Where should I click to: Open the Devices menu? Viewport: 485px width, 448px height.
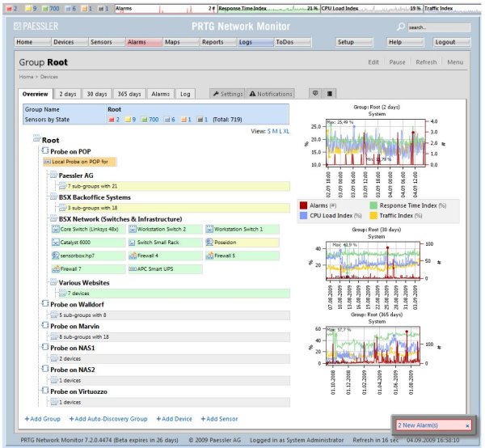(x=70, y=42)
